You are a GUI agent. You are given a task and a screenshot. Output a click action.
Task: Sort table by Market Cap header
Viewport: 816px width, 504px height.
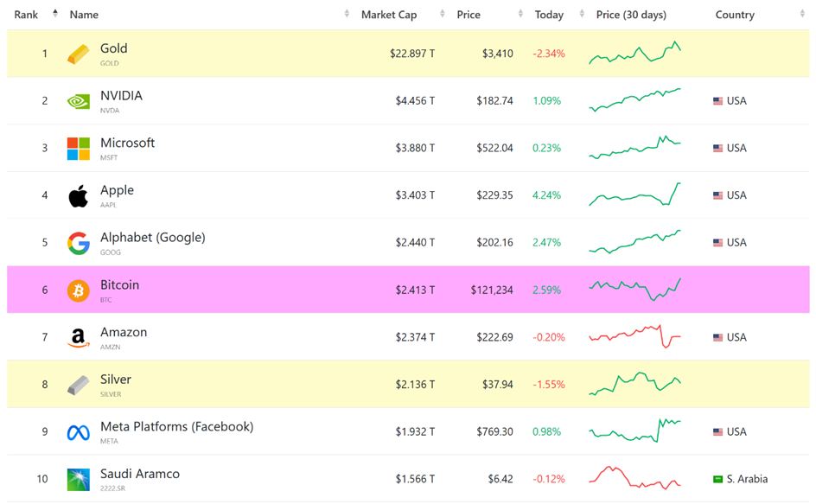tap(388, 15)
